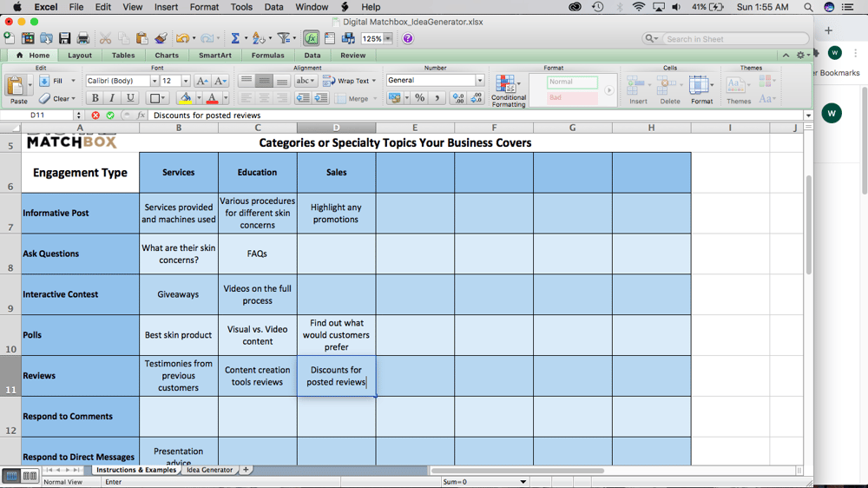Toggle Italic formatting
This screenshot has height=488, width=868.
click(x=112, y=98)
